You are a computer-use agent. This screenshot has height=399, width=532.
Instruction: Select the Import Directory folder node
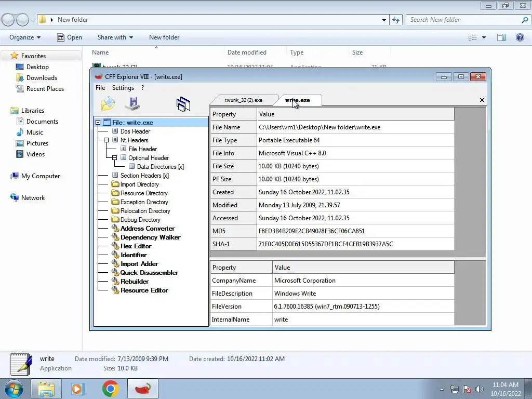tap(139, 184)
